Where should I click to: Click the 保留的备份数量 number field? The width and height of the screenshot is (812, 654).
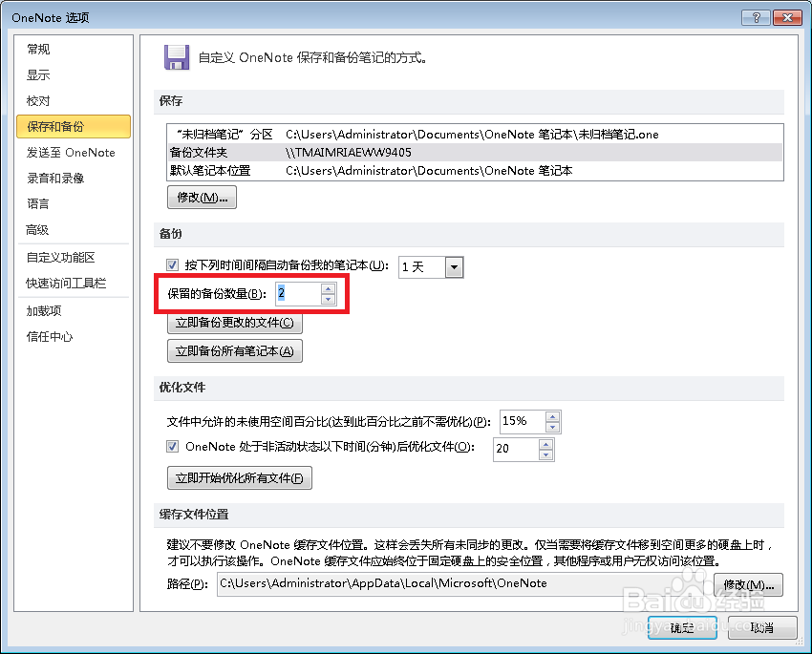(x=298, y=294)
